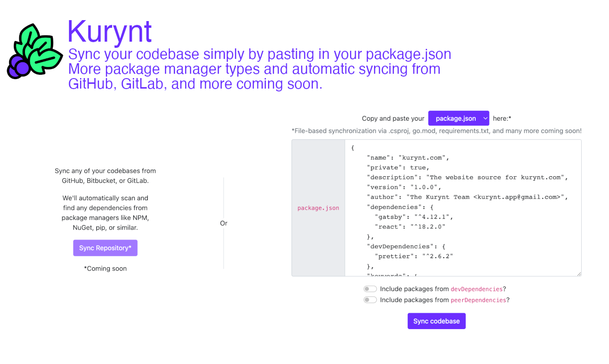Click the "description" line in the editor

[x=468, y=177]
